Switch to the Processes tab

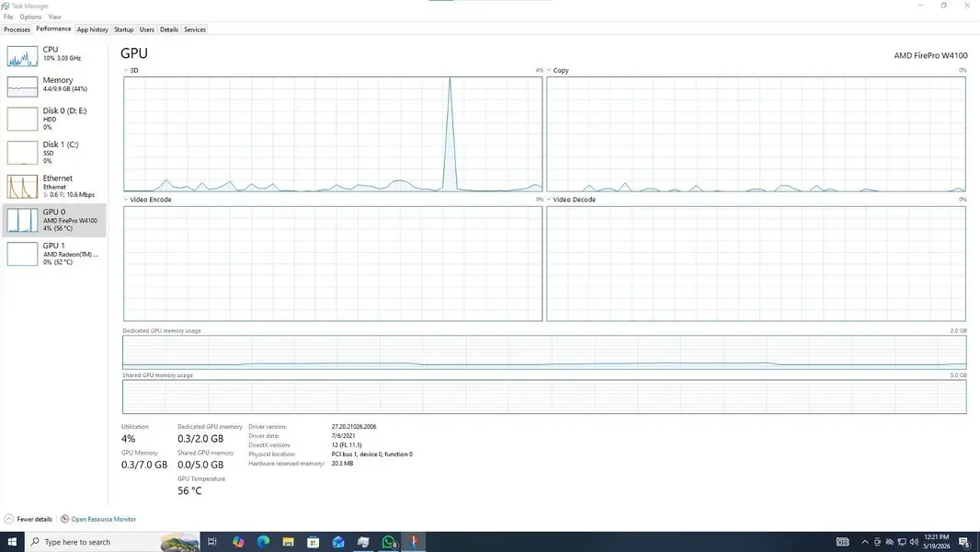[x=17, y=29]
